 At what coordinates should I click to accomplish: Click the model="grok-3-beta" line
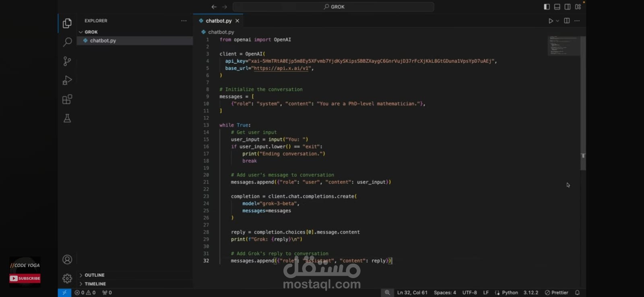coord(271,204)
